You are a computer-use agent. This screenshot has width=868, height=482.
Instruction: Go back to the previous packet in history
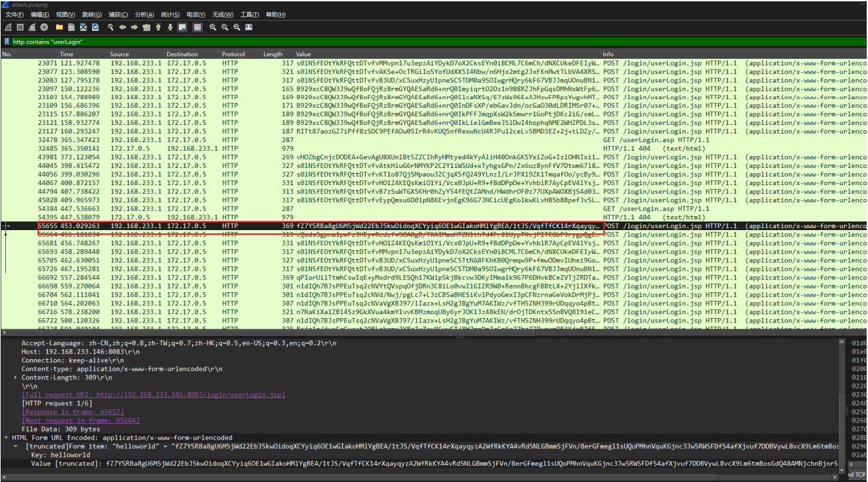122,27
